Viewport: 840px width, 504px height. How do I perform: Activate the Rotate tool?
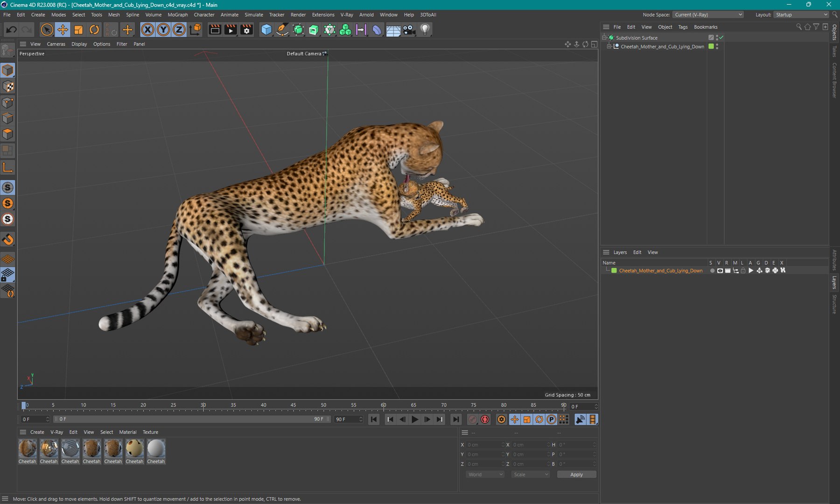94,30
